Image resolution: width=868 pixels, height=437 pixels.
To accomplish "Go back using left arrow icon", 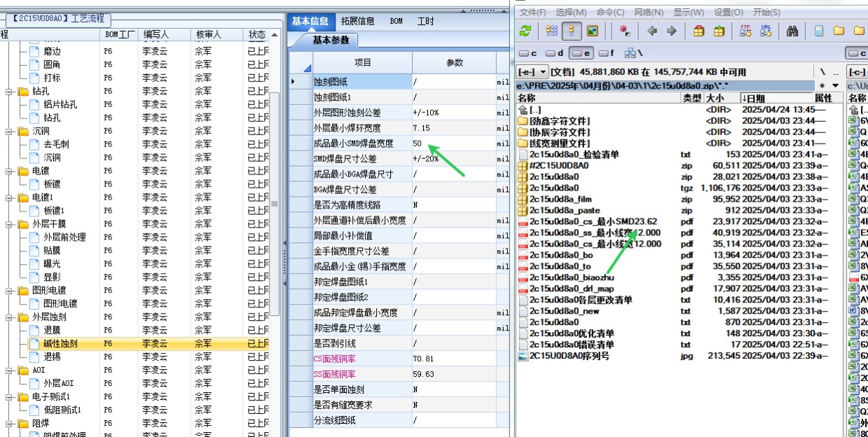I will click(x=652, y=31).
